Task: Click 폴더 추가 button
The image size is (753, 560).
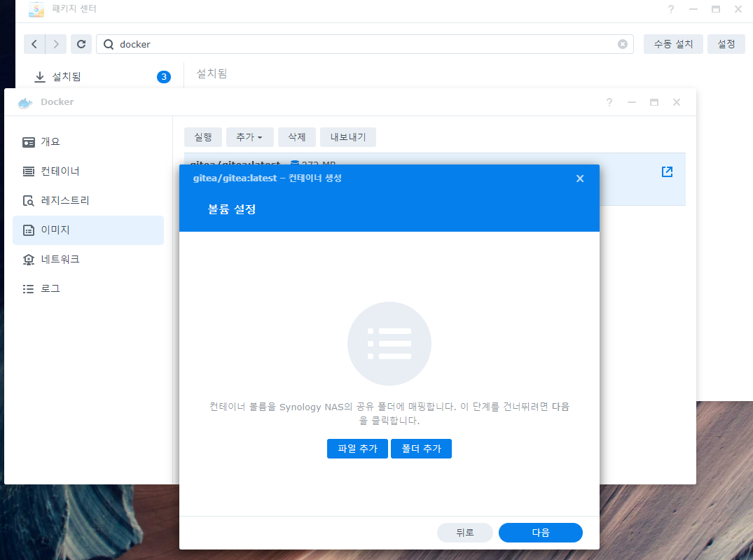Action: [421, 449]
